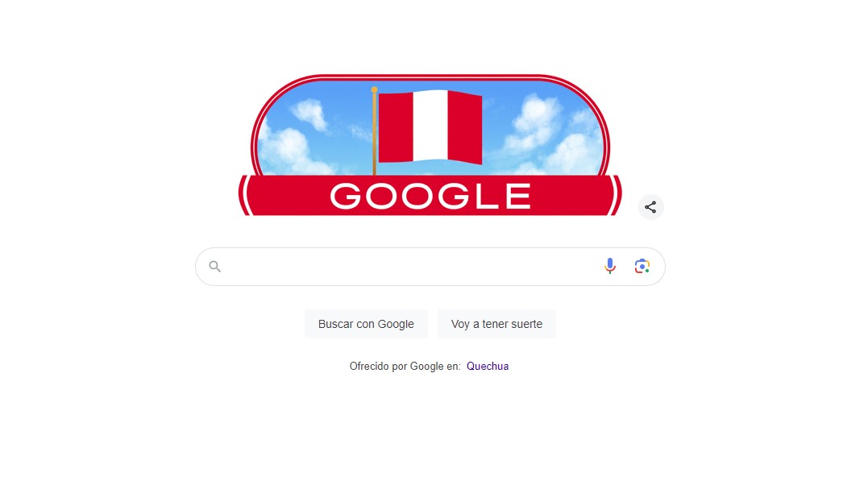Click the right red stripe of flag
Viewport: 868px width, 481px height.
point(465,128)
